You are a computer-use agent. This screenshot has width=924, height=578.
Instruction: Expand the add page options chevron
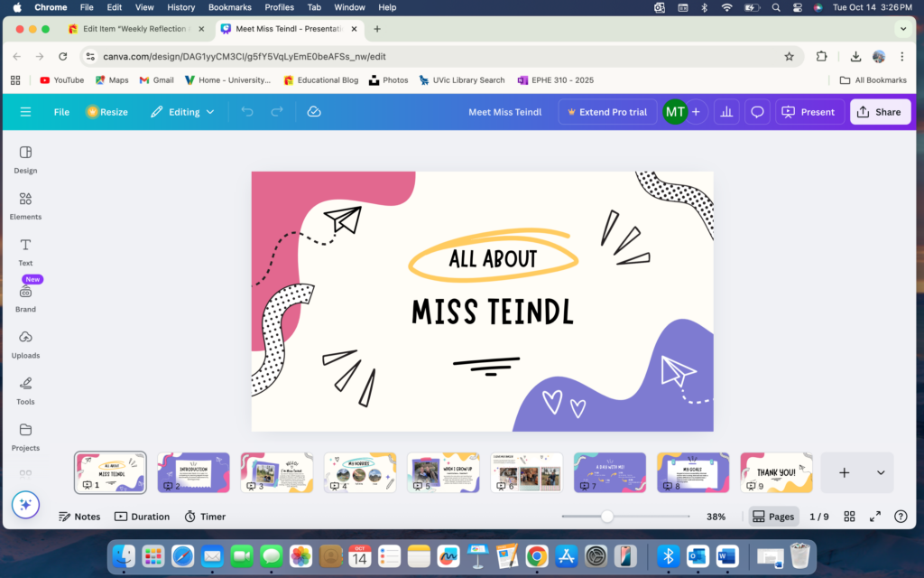click(x=881, y=472)
